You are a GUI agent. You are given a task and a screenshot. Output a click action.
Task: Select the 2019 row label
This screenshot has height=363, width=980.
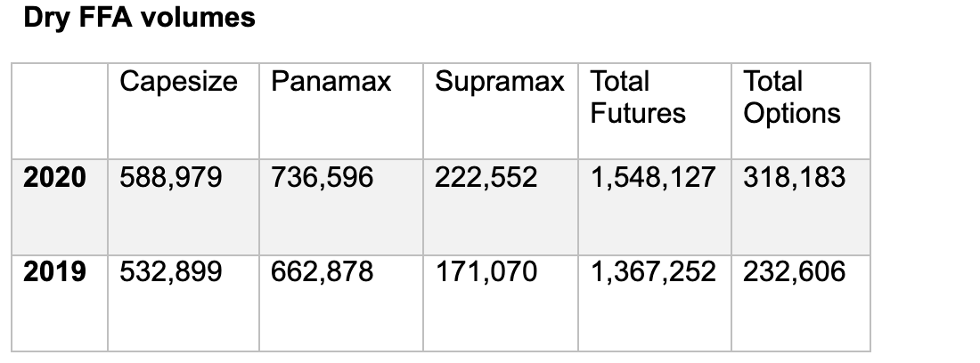[x=54, y=271]
